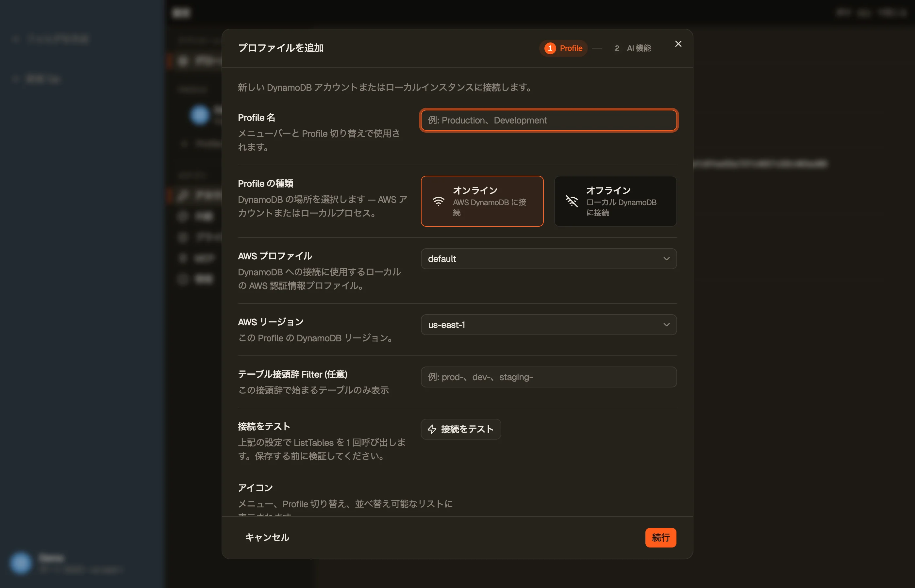Click the blurred user avatar at the bottom of the sidebar

21,563
